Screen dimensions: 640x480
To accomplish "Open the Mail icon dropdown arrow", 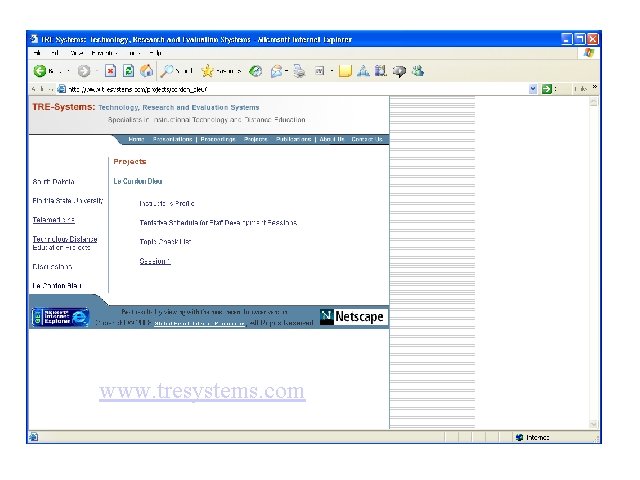I will [287, 71].
